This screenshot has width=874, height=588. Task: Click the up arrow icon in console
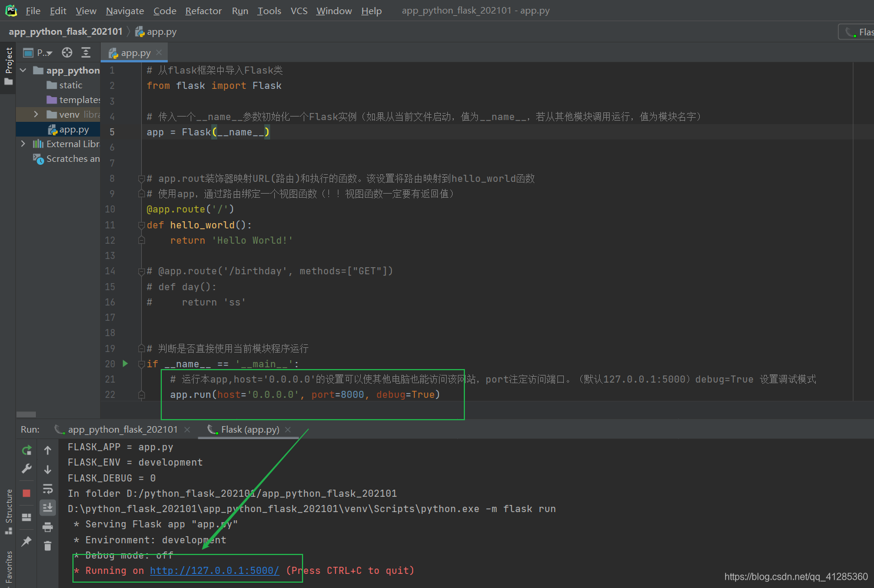(x=48, y=450)
